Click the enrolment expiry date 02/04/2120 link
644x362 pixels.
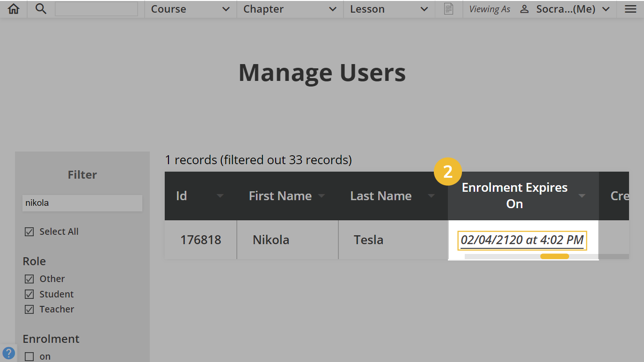pos(522,240)
